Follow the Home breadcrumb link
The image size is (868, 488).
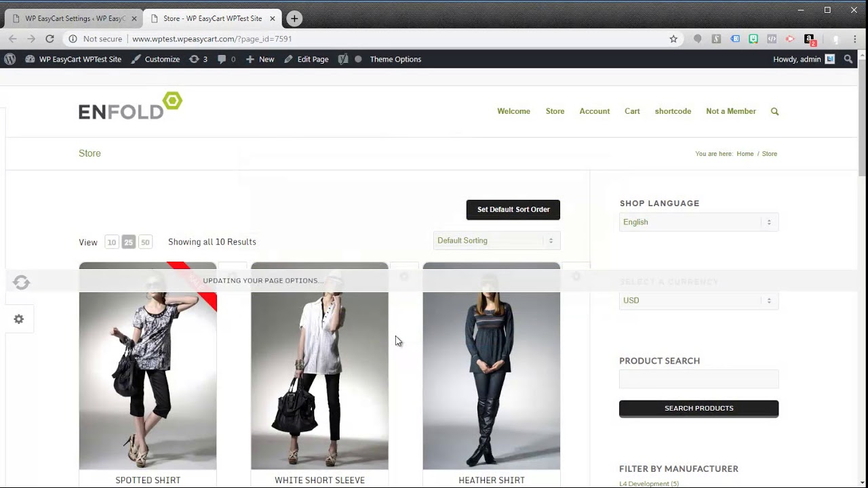[x=745, y=154]
